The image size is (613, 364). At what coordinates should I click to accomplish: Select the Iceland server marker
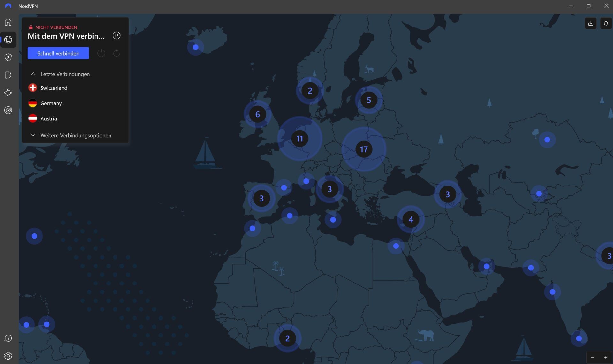[x=196, y=47]
